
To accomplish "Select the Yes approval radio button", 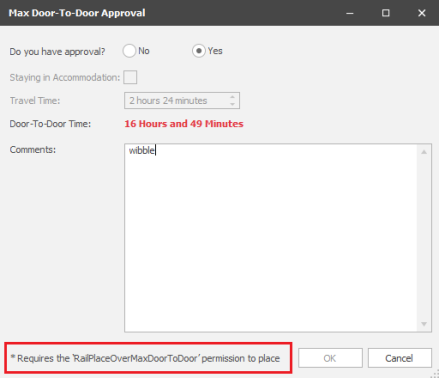I will coord(199,51).
